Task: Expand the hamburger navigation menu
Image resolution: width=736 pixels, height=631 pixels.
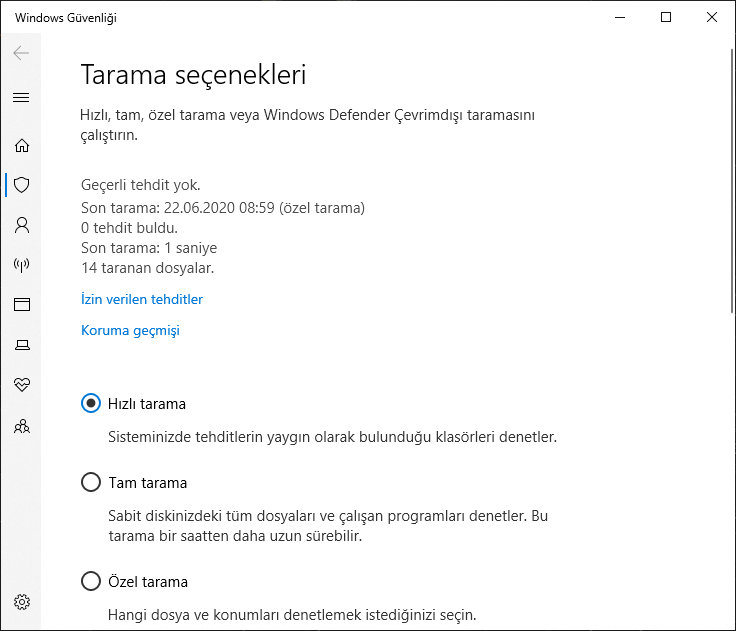Action: (21, 97)
